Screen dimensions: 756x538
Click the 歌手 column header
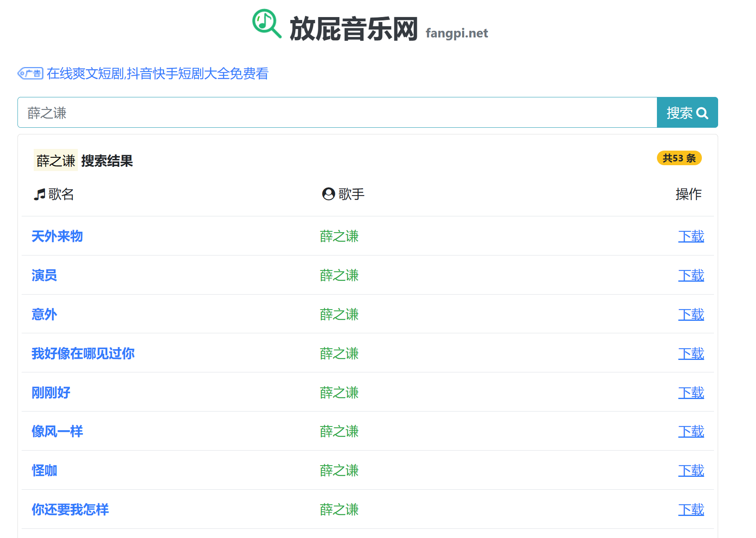click(351, 194)
